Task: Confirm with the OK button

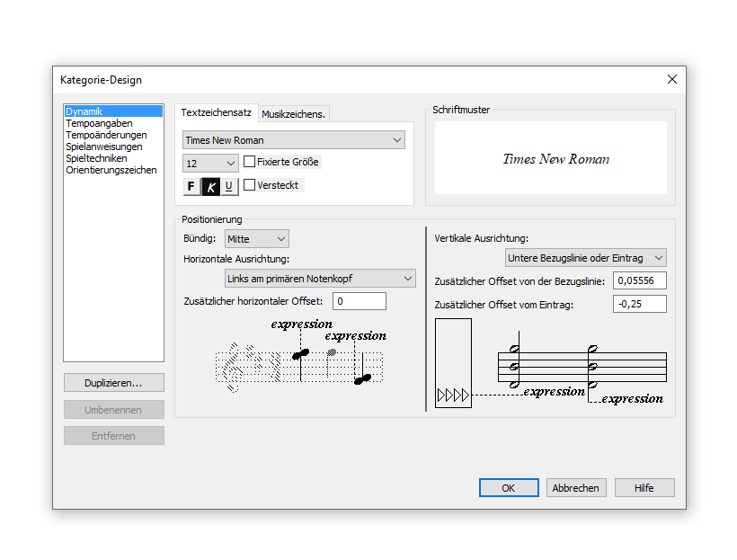Action: click(x=509, y=488)
